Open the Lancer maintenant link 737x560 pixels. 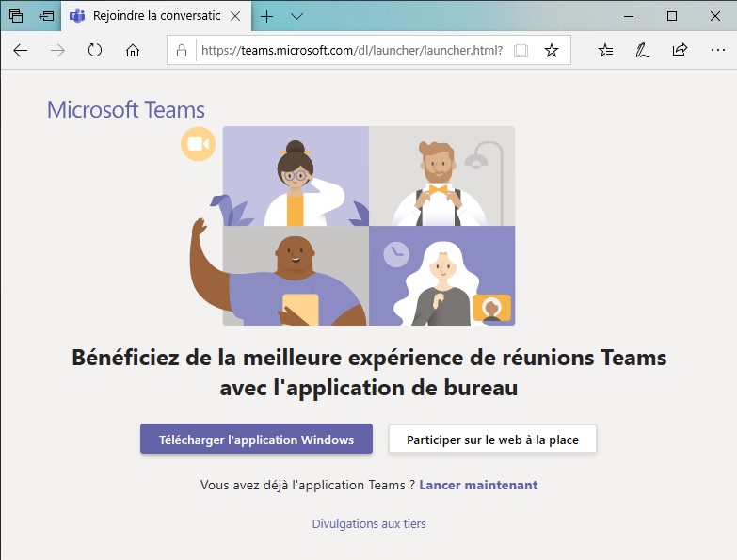tap(478, 485)
